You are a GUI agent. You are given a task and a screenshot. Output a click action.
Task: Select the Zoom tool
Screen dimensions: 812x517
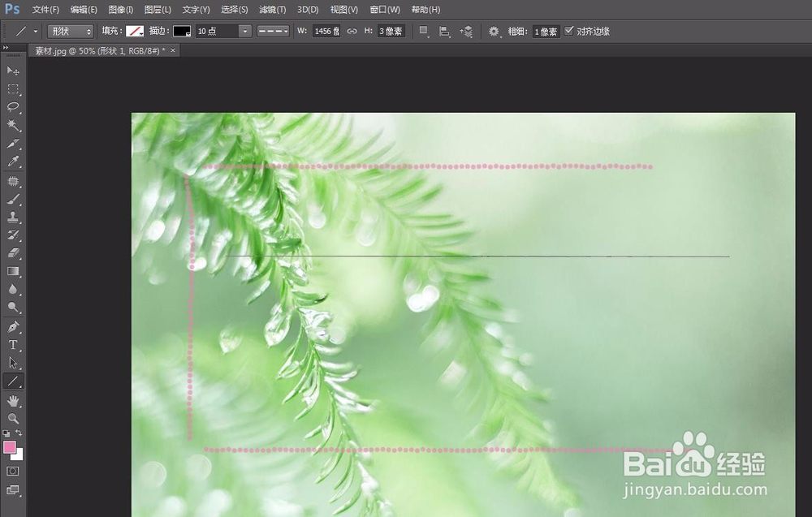click(x=13, y=419)
